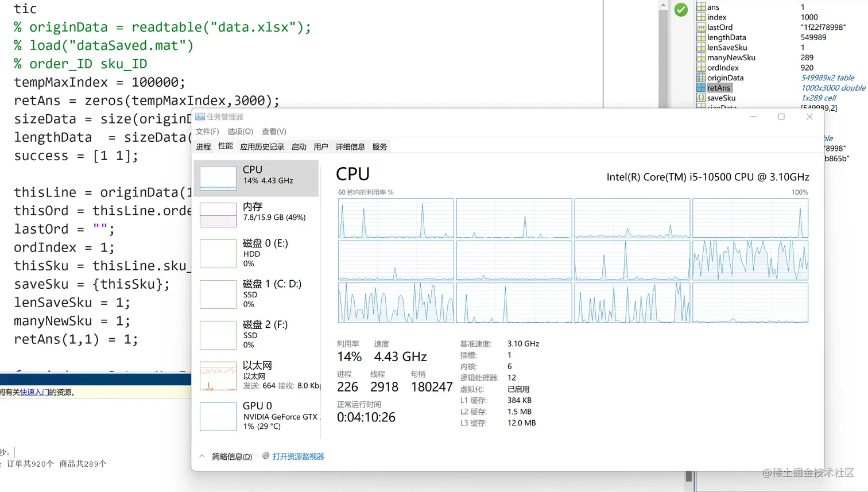The width and height of the screenshot is (868, 492).
Task: Click the originData 549989x2 table value
Action: tap(827, 78)
